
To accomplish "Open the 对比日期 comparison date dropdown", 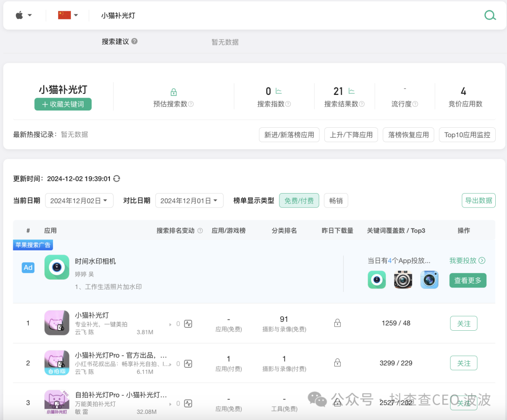I will click(189, 200).
